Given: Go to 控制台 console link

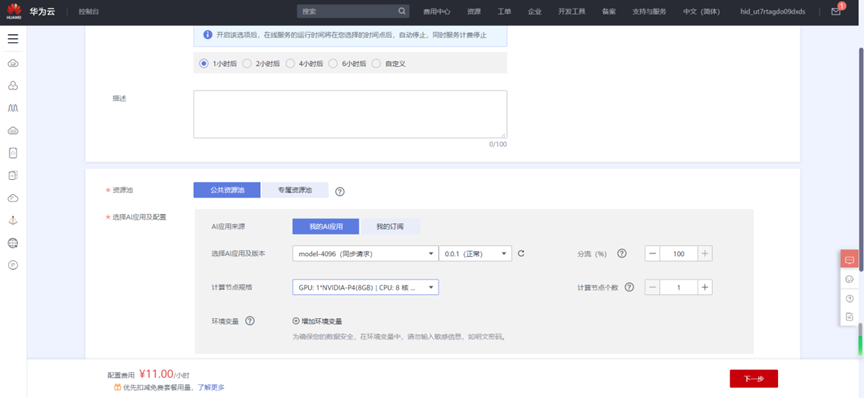Looking at the screenshot, I should pos(89,12).
